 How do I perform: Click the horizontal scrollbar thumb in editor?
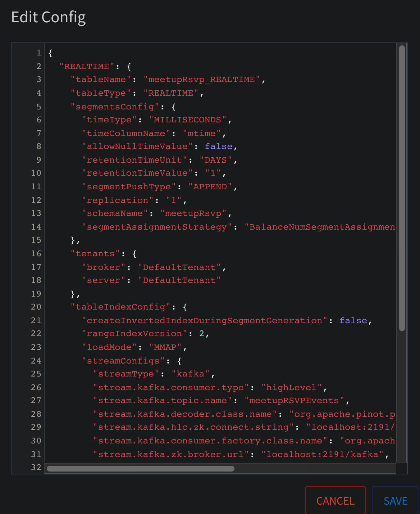pos(141,468)
